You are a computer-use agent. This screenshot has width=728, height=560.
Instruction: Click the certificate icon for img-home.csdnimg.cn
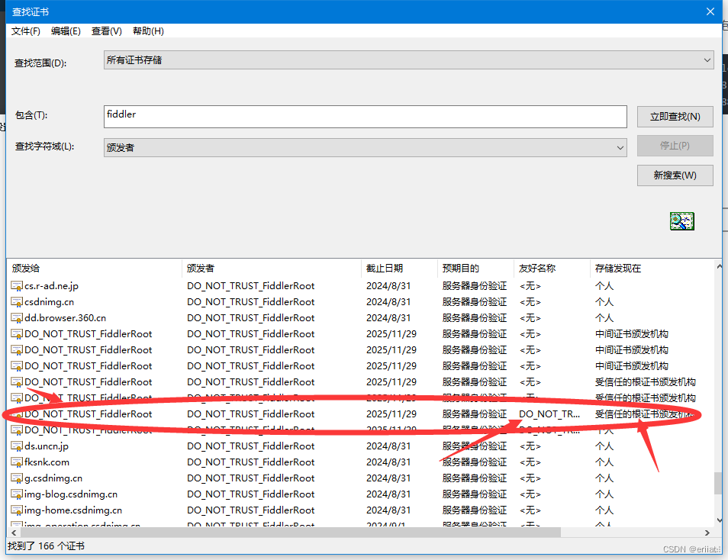pyautogui.click(x=17, y=510)
